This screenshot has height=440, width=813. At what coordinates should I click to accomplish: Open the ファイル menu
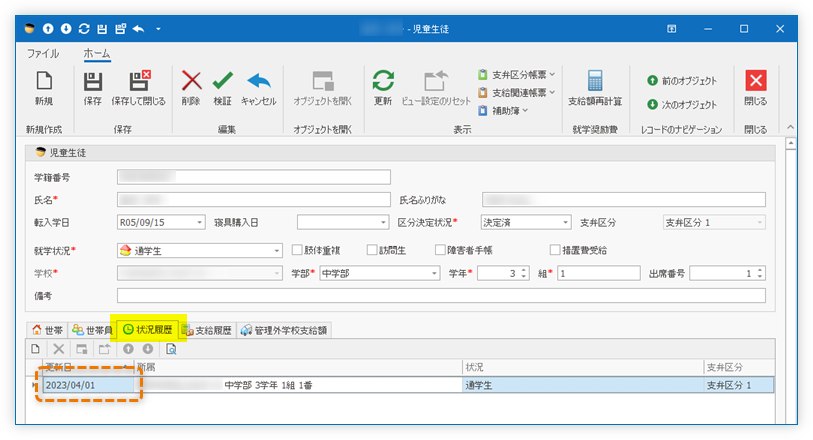(43, 53)
